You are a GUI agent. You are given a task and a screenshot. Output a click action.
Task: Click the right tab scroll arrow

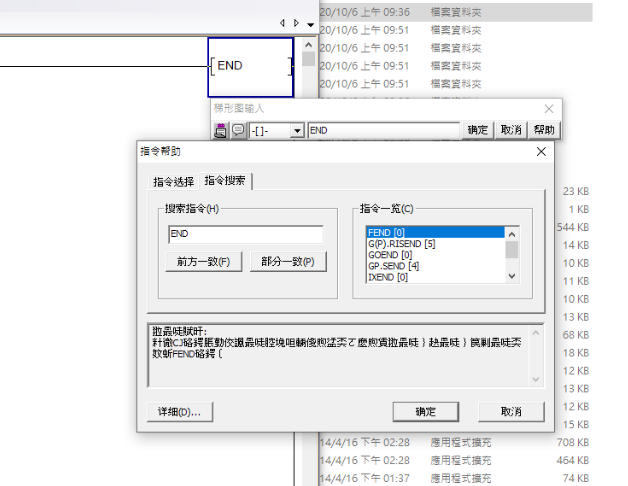coord(296,23)
